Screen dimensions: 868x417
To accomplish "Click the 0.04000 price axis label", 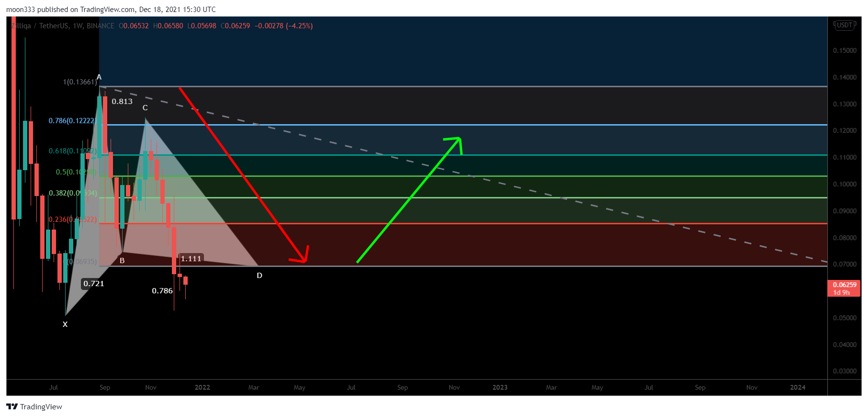I will (x=845, y=345).
